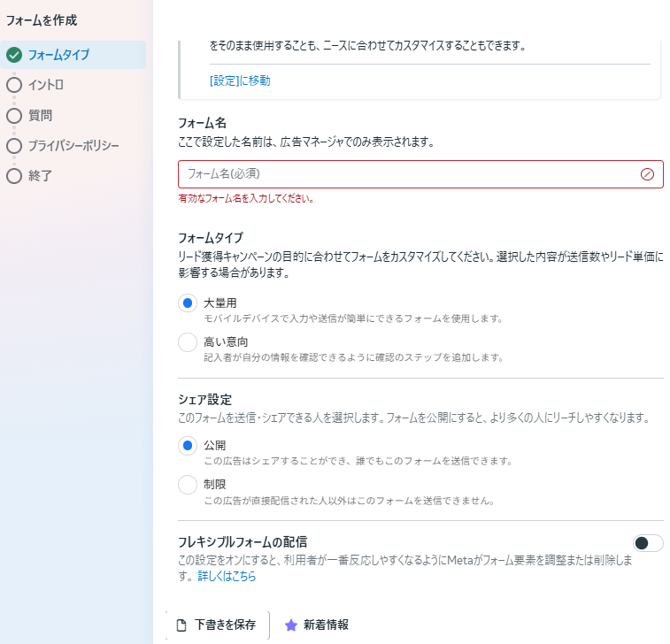Click the circle step icon next to プライバシーポリシー

[x=13, y=145]
